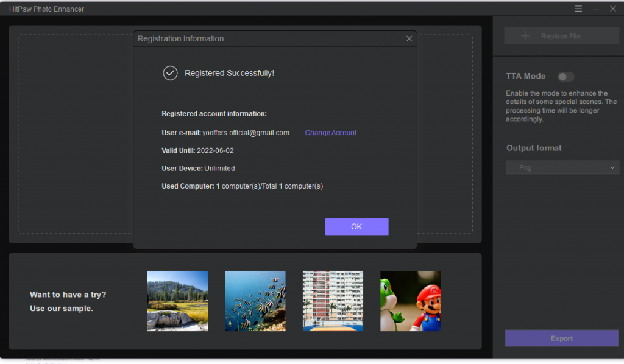Click the Registered account information heading
The image size is (624, 364).
(x=214, y=114)
